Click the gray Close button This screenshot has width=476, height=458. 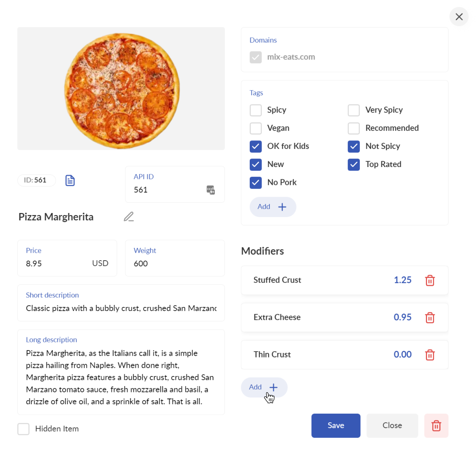(392, 426)
